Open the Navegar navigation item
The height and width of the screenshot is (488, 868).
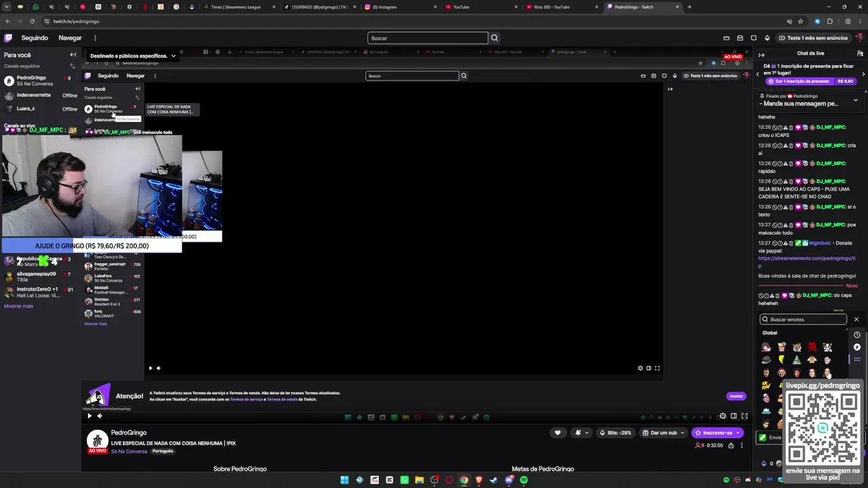coord(70,38)
